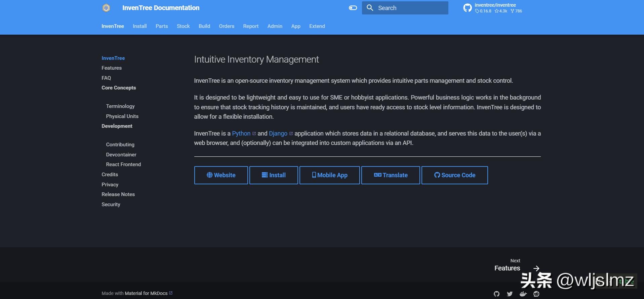
Task: Open the Extend tab
Action: click(x=317, y=26)
